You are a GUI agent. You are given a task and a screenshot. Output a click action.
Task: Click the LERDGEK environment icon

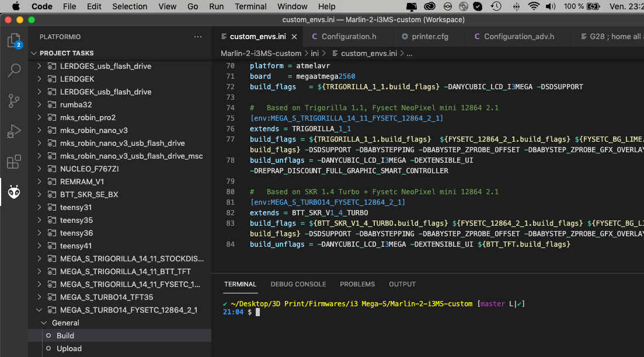pos(52,79)
